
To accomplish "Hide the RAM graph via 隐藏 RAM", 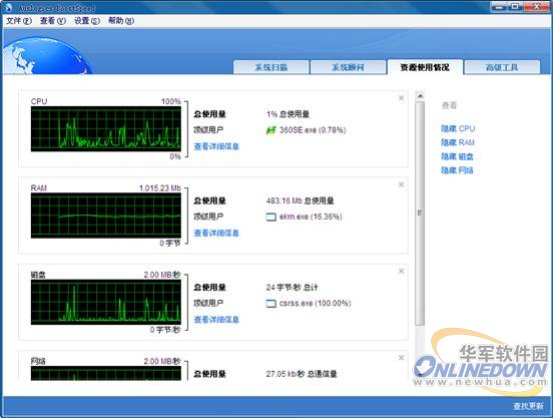I will click(x=457, y=143).
